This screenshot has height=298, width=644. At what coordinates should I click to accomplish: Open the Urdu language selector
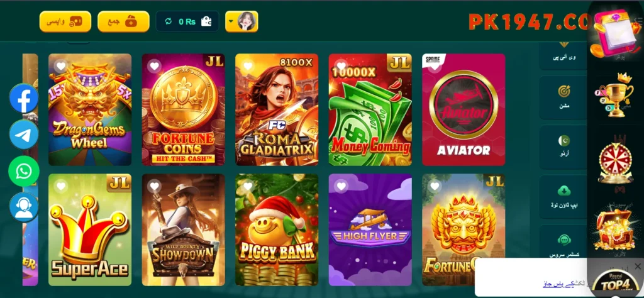pos(563,147)
